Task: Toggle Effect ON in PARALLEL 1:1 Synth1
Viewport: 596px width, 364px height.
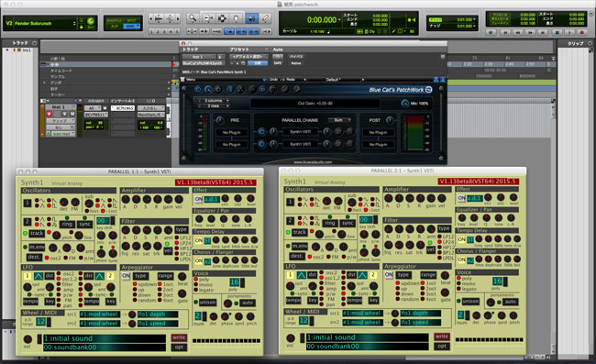Action: (x=198, y=199)
